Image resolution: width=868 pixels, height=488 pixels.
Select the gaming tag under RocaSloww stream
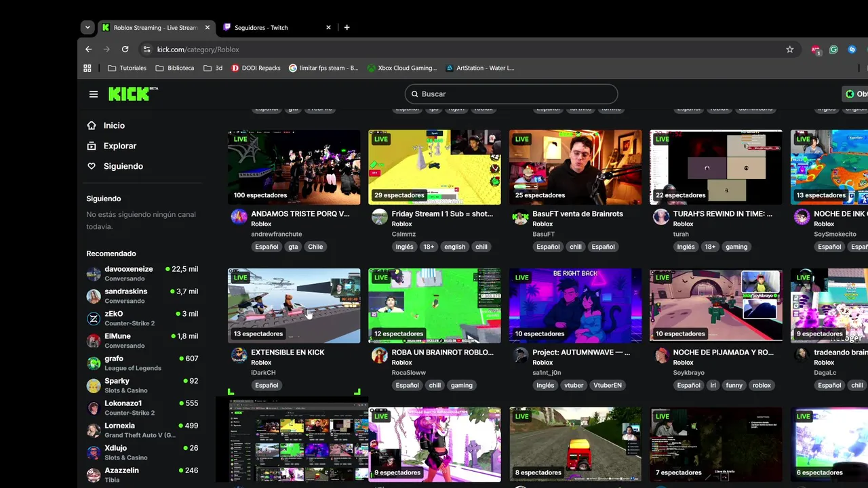(461, 385)
